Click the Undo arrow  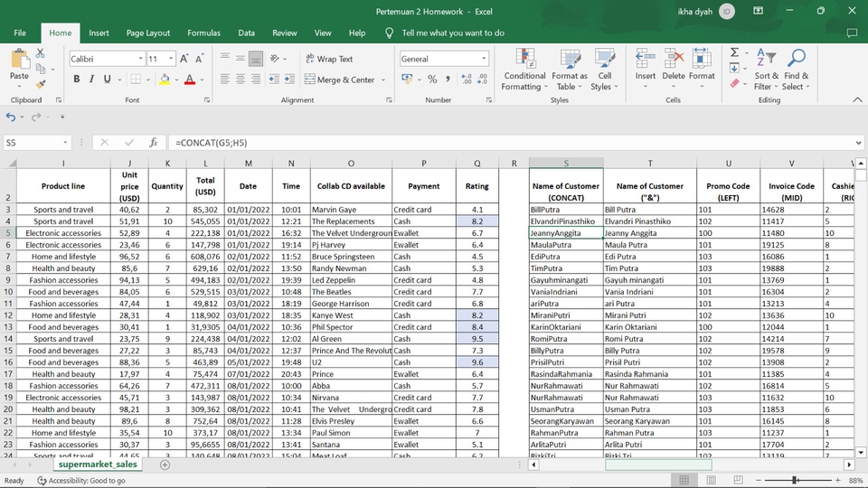point(11,117)
